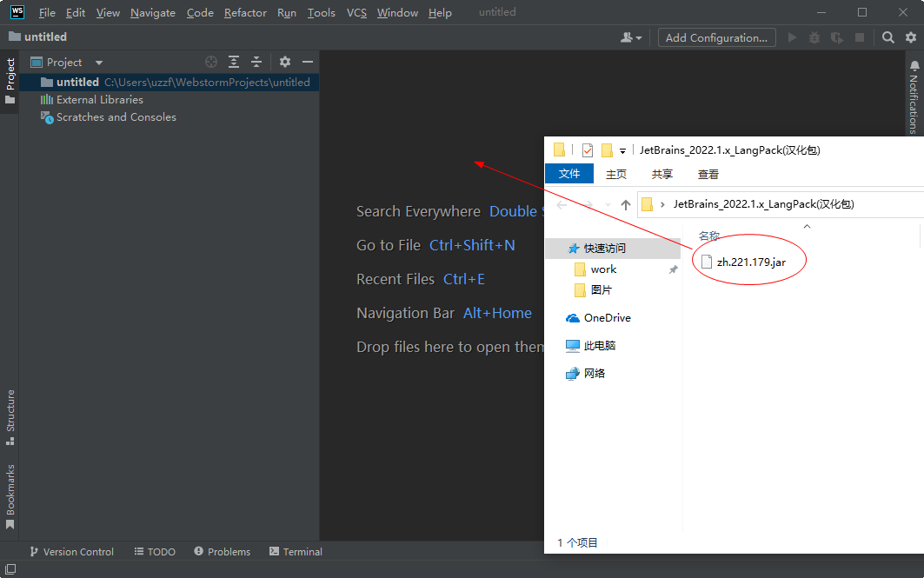Viewport: 924px width, 578px height.
Task: Open the Run menu
Action: (x=286, y=12)
